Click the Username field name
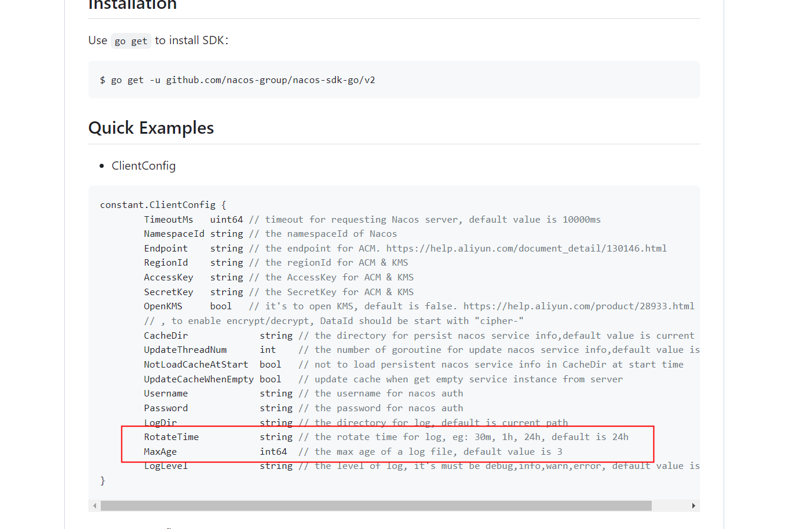This screenshot has height=529, width=812. tap(166, 394)
